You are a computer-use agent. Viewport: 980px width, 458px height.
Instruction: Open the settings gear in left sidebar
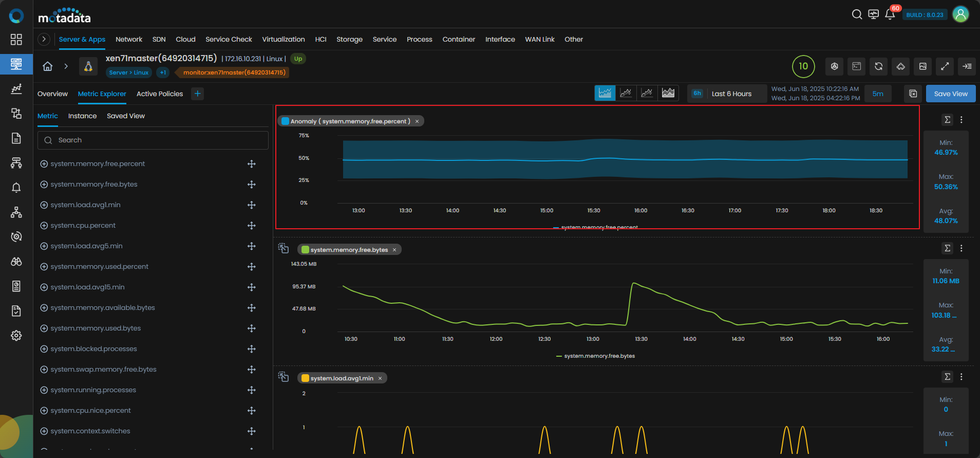pyautogui.click(x=16, y=336)
